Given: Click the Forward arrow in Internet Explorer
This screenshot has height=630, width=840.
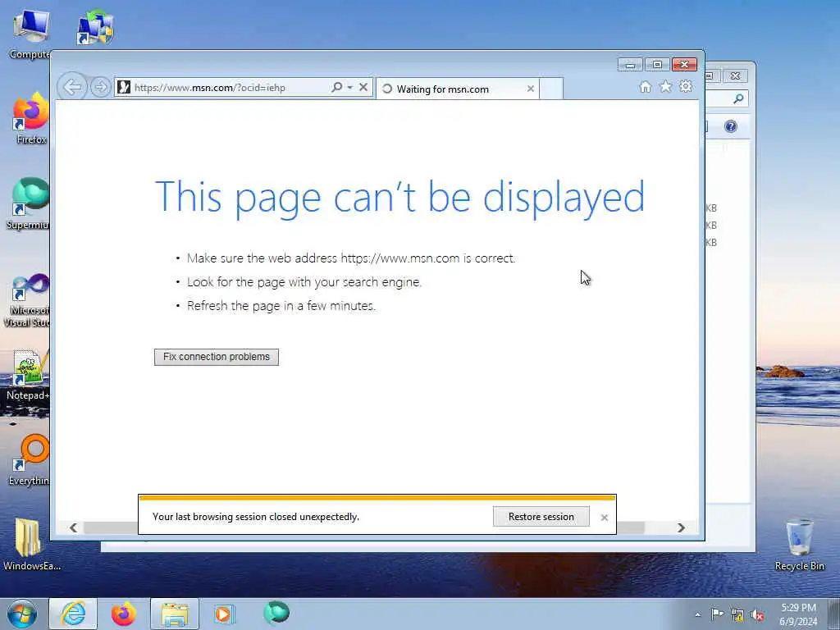Looking at the screenshot, I should point(100,87).
